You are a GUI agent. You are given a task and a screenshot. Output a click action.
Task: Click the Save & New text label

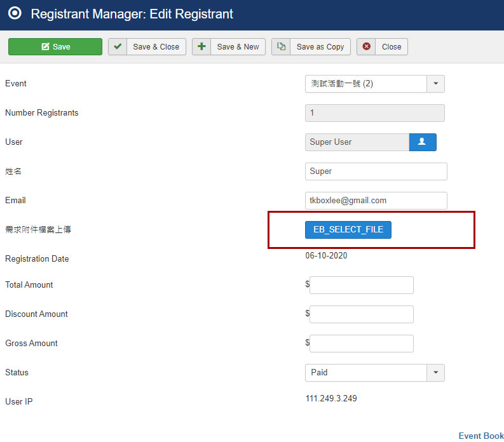click(238, 47)
